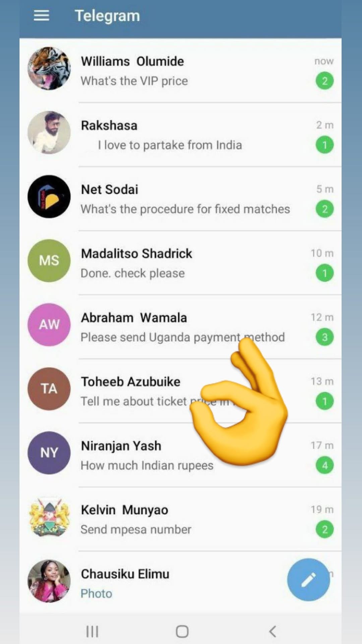This screenshot has width=362, height=644.
Task: Open Android recent apps icon
Action: (92, 631)
